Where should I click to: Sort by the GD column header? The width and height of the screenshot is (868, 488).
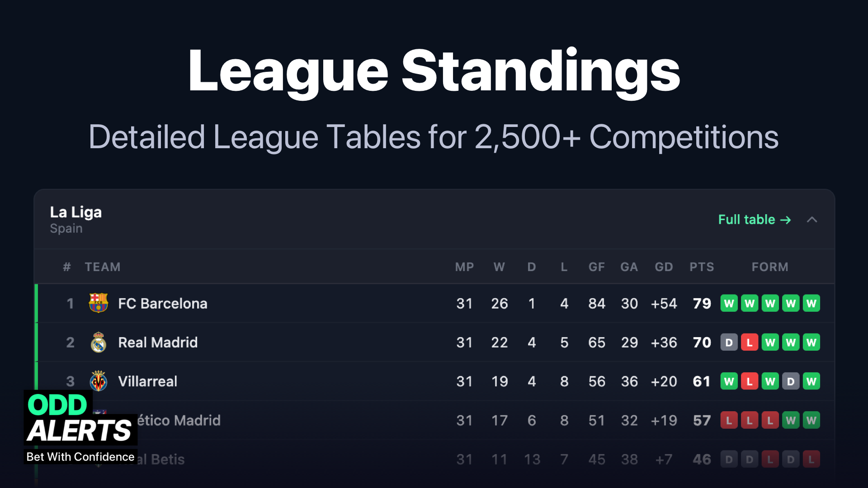pyautogui.click(x=664, y=267)
